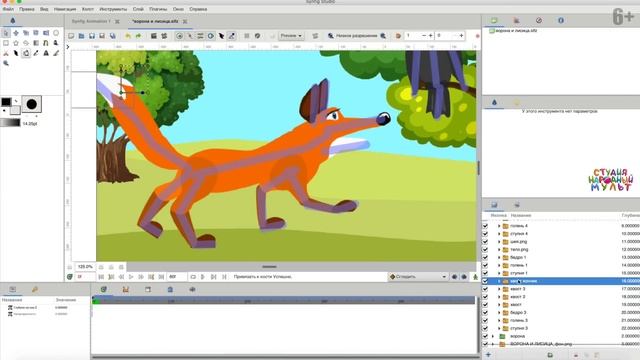Viewport: 640px width, 360px height.
Task: Toggle animation mode icon at canvas bottom right
Action: click(x=475, y=277)
